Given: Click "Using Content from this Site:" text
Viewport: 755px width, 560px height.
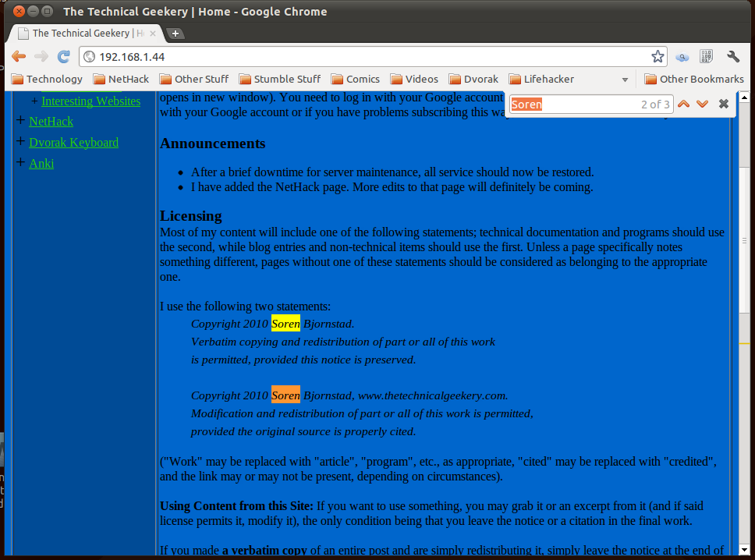Looking at the screenshot, I should tap(236, 506).
